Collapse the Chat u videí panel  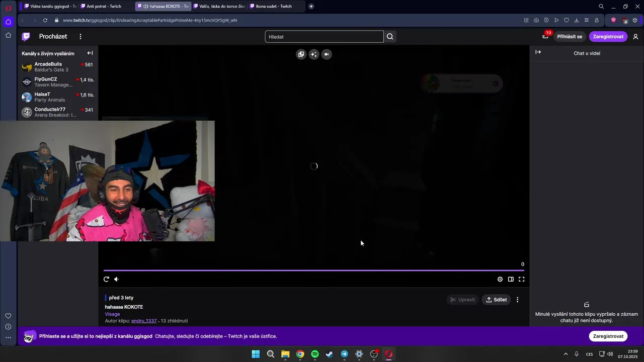[x=538, y=52]
